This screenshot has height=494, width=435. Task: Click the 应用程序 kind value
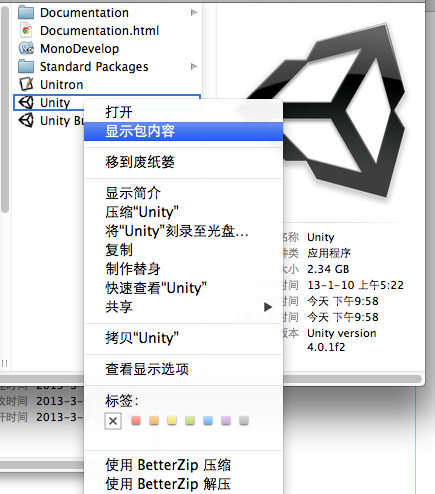(x=329, y=253)
